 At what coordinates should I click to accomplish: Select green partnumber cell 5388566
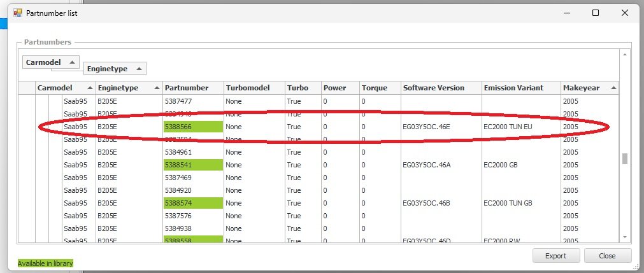click(x=192, y=127)
